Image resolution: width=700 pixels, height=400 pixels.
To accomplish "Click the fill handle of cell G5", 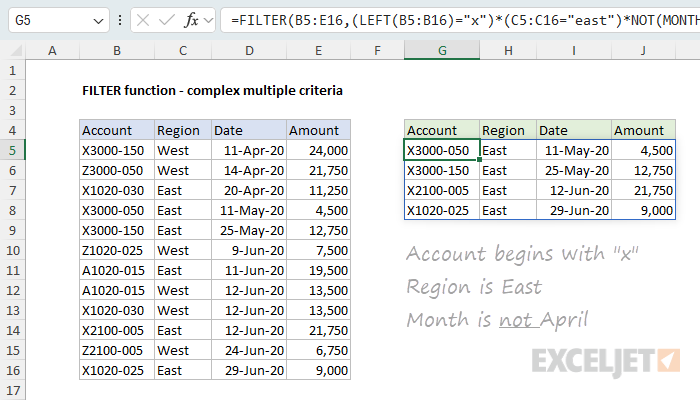I will [479, 159].
